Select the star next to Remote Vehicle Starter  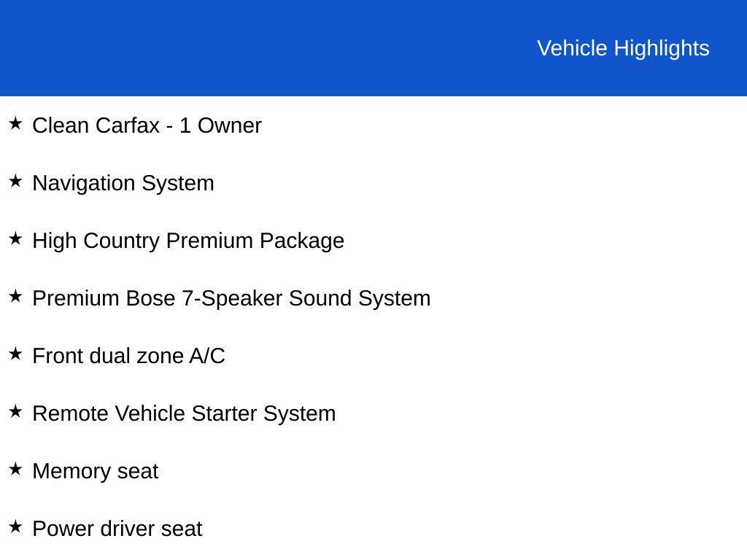point(15,412)
